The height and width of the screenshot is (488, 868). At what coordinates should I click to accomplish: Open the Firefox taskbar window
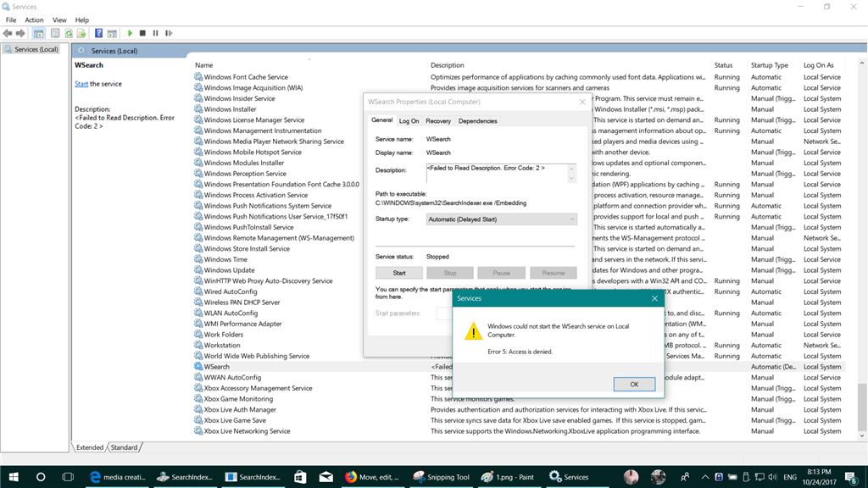pos(373,477)
